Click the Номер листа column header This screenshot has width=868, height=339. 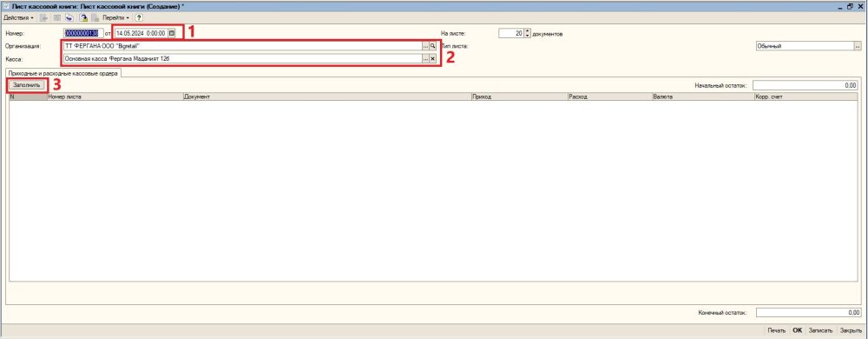pos(115,96)
